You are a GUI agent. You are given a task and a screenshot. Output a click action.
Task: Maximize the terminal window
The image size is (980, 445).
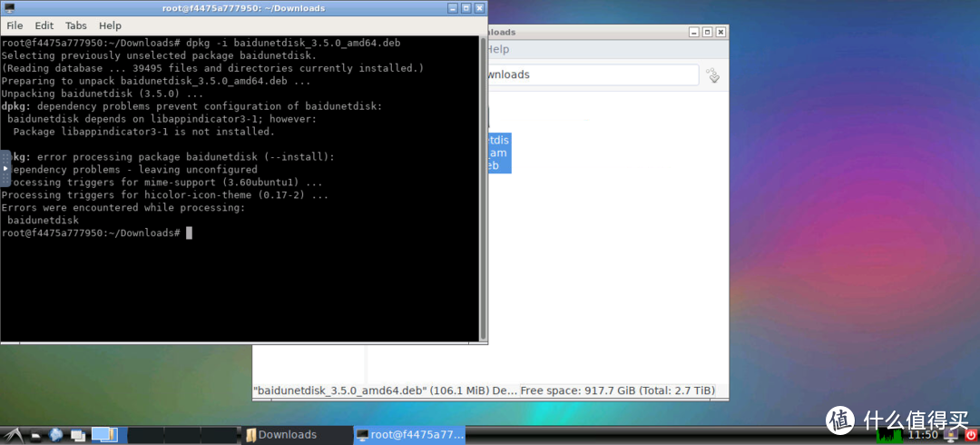tap(465, 8)
